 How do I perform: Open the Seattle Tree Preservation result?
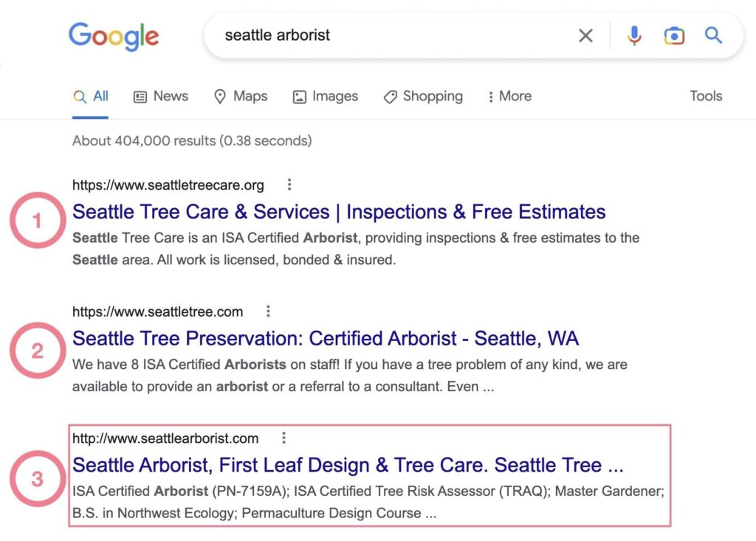325,338
